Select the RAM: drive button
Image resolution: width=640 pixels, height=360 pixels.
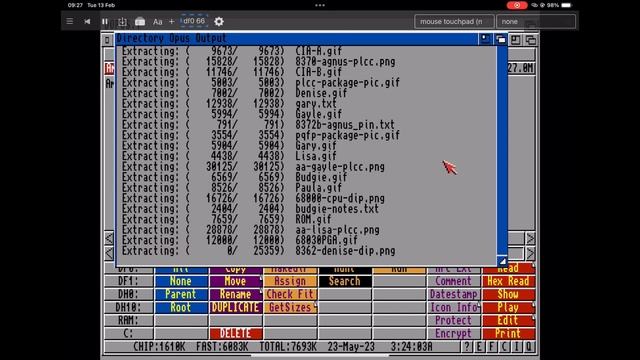(129, 320)
